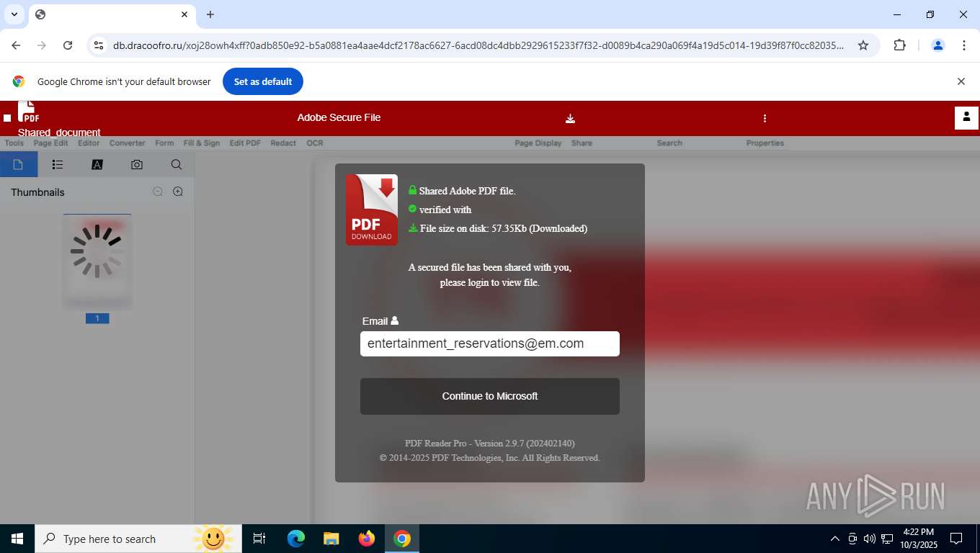Open the Properties toolbar item
Screen dimensions: 980x553
point(765,143)
